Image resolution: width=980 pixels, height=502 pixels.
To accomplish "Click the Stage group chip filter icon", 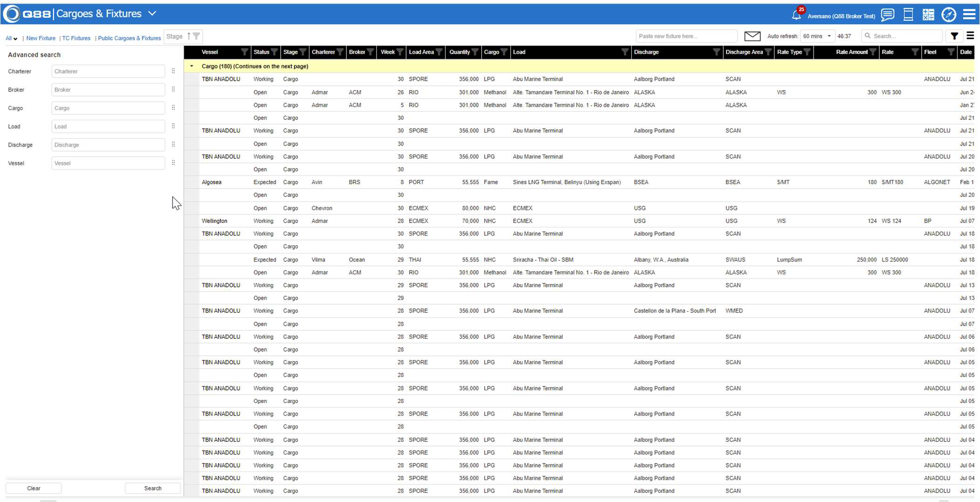I will [197, 36].
